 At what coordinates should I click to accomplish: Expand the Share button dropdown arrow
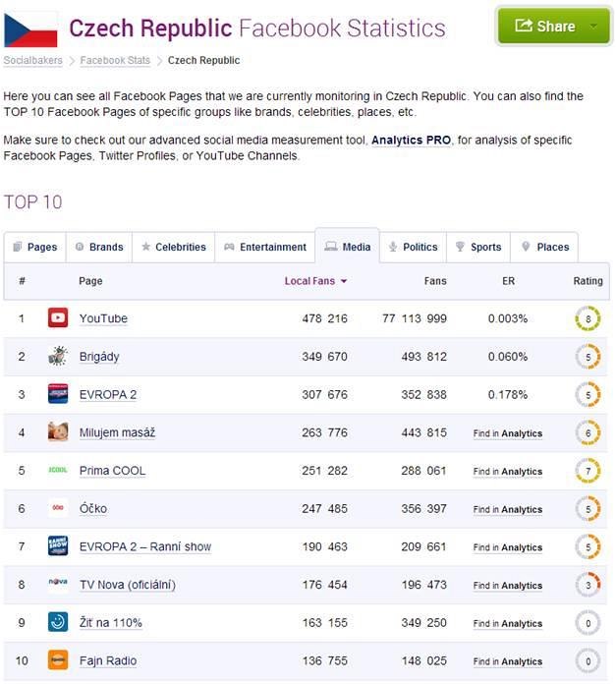(x=593, y=27)
